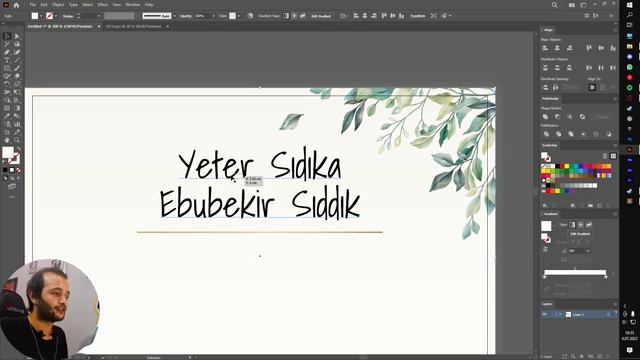Click the Minus Front shape mode in Pathfinder
Screen dimensions: 640x360
point(558,117)
